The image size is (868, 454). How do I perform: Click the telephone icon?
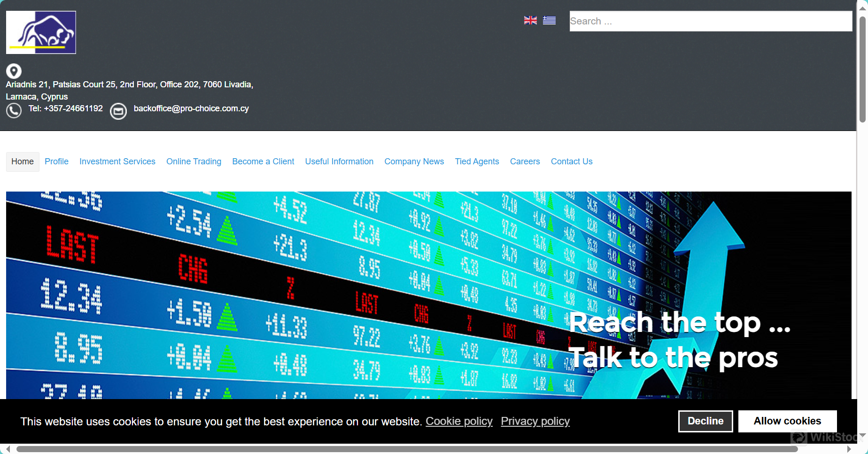pyautogui.click(x=14, y=110)
